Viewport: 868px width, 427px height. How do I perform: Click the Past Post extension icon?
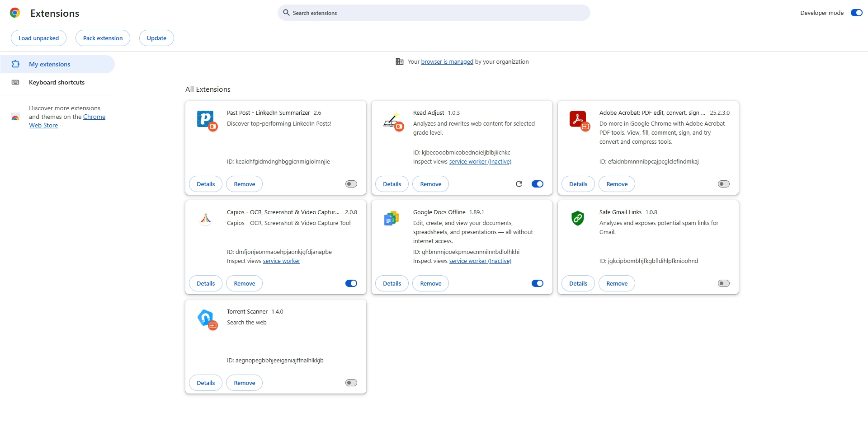pyautogui.click(x=207, y=120)
